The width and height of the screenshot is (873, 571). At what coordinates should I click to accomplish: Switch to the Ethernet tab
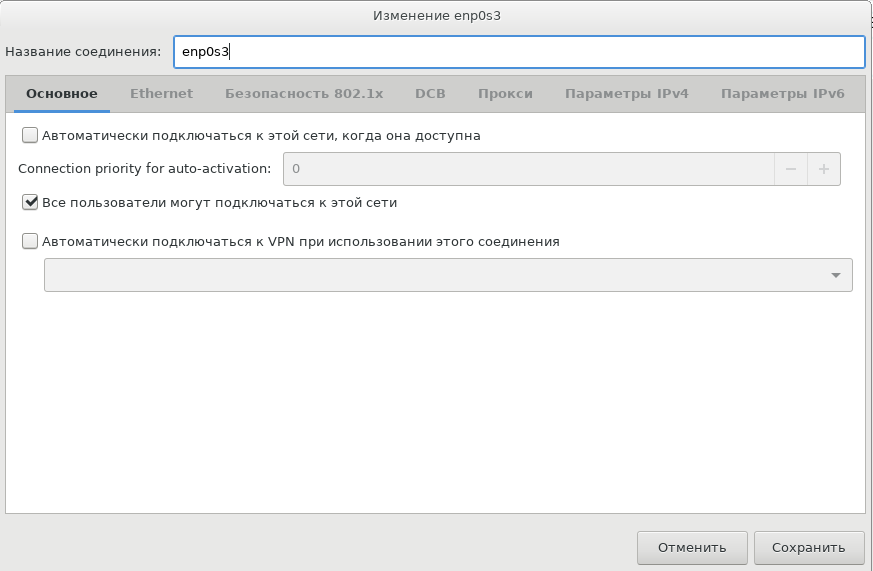(x=161, y=94)
